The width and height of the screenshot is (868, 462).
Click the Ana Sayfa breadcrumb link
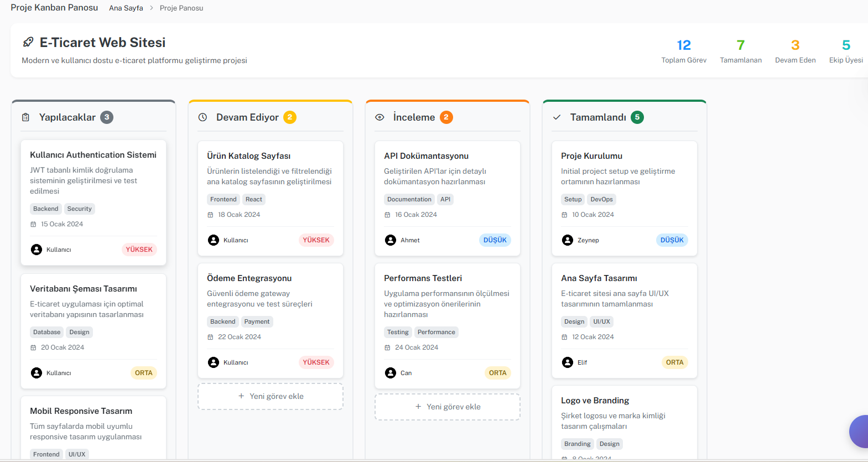126,8
